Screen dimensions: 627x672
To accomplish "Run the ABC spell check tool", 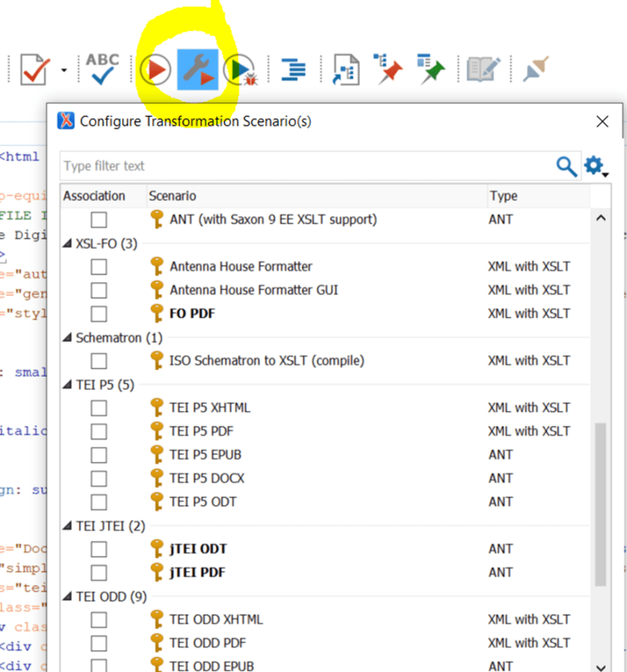I will click(103, 69).
